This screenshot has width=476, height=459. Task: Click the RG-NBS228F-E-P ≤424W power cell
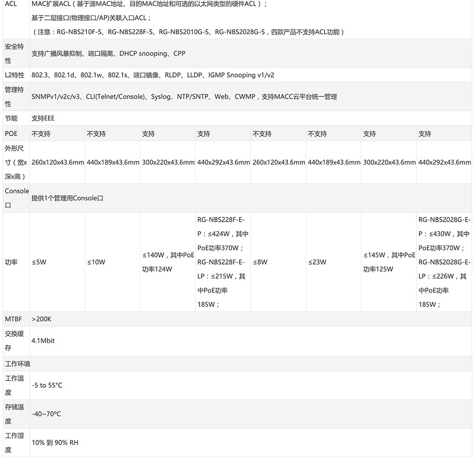pyautogui.click(x=223, y=262)
